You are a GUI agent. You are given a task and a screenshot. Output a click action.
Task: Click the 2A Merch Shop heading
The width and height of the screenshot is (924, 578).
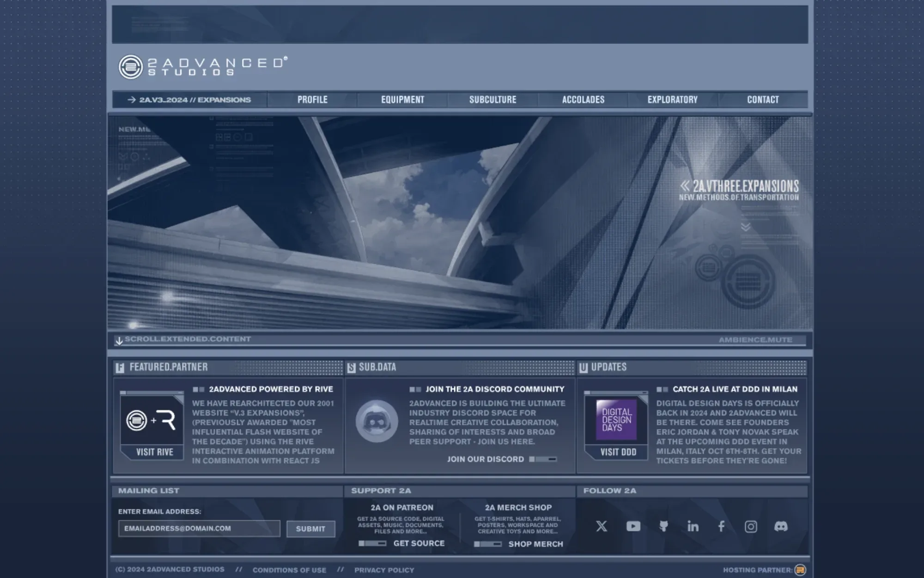coord(518,508)
